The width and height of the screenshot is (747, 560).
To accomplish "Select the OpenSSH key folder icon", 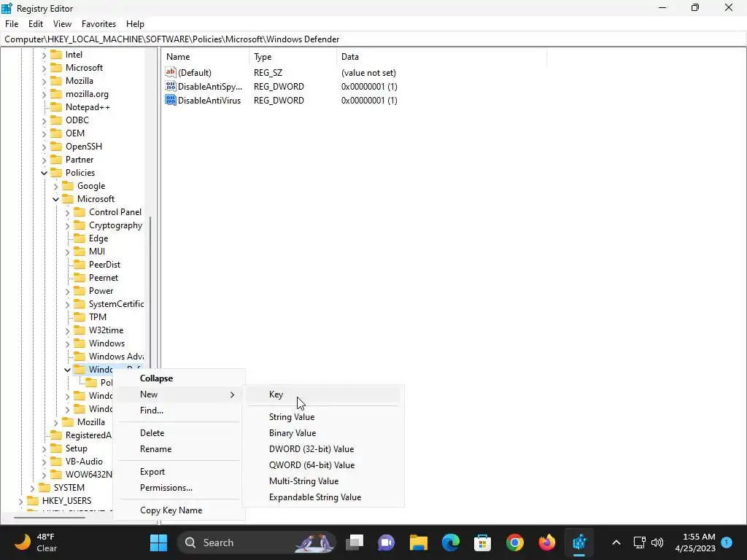I will (x=56, y=146).
